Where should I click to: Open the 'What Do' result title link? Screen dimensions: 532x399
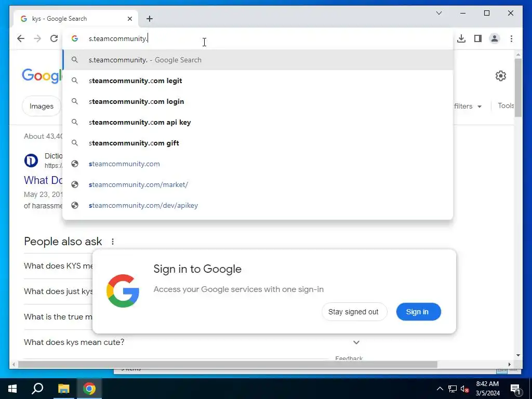tap(43, 180)
